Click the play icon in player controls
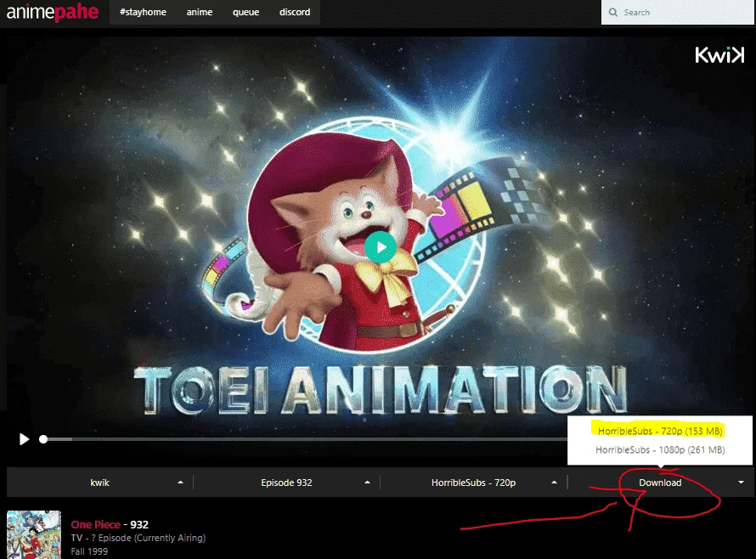Image resolution: width=756 pixels, height=559 pixels. coord(24,439)
